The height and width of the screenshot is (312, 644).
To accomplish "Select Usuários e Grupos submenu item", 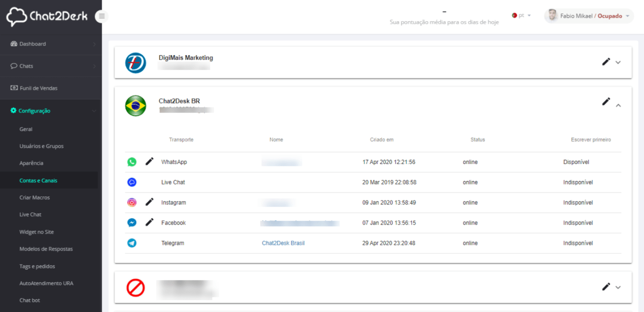I will 41,147.
